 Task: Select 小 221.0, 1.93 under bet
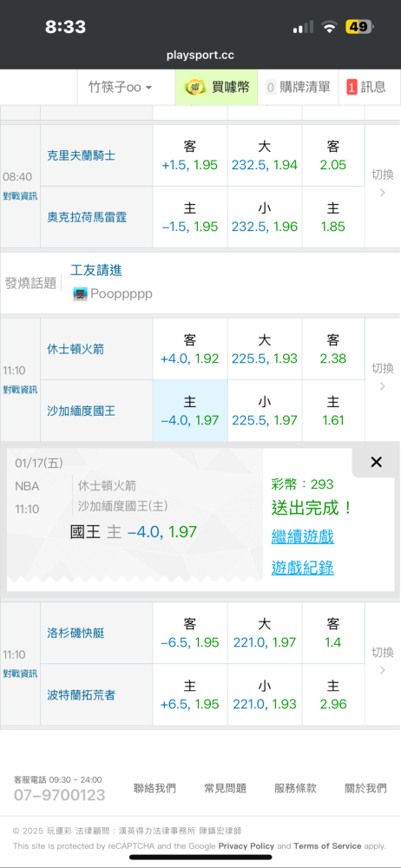point(264,694)
